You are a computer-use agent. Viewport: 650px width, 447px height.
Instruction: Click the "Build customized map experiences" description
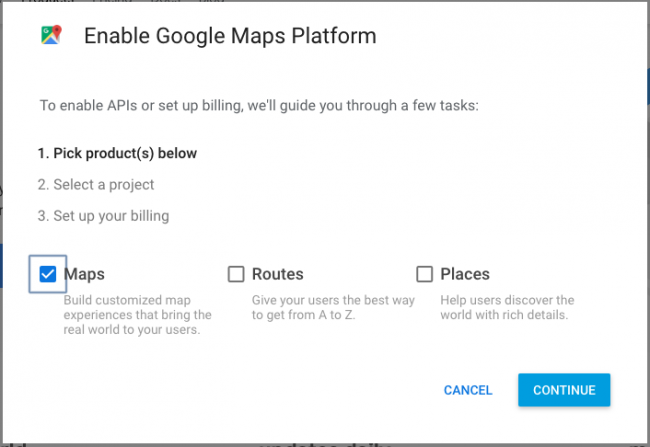pos(138,315)
